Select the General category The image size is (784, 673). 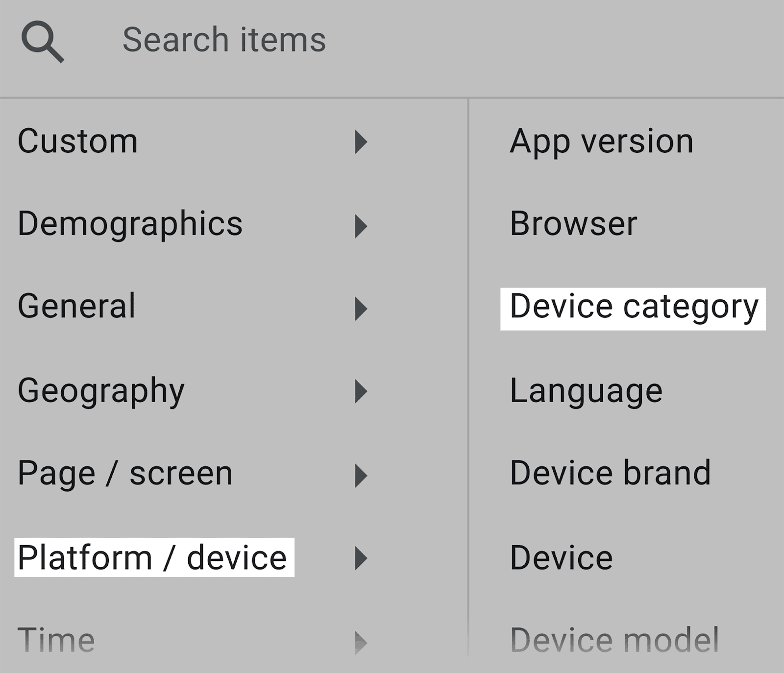point(77,307)
